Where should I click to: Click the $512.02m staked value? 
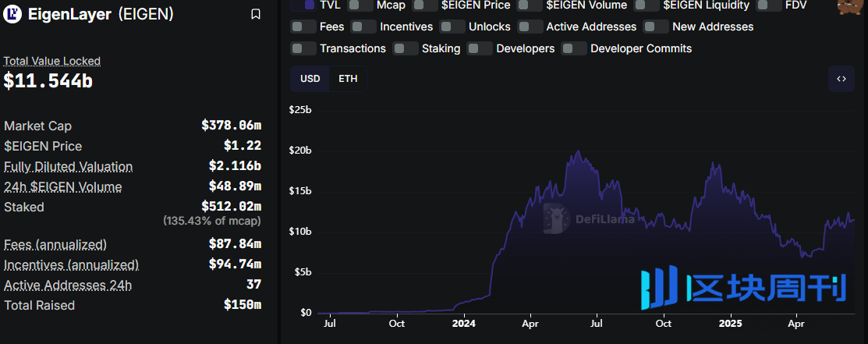pos(232,207)
